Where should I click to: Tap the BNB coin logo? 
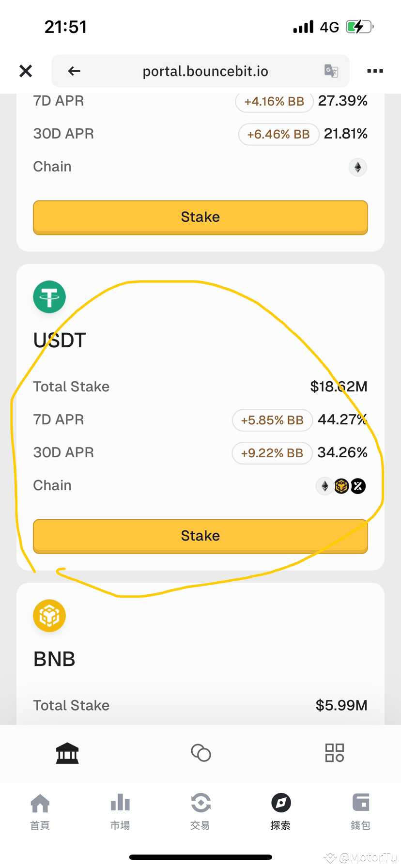(49, 616)
